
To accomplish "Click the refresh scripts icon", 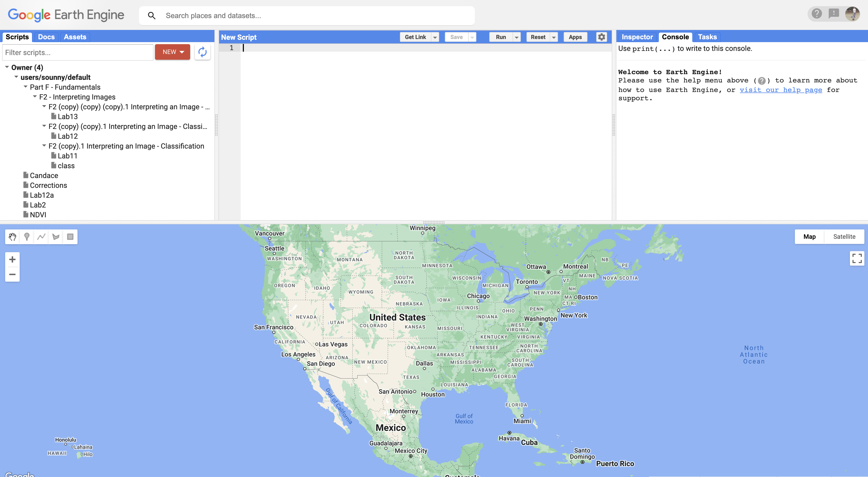I will coord(202,52).
